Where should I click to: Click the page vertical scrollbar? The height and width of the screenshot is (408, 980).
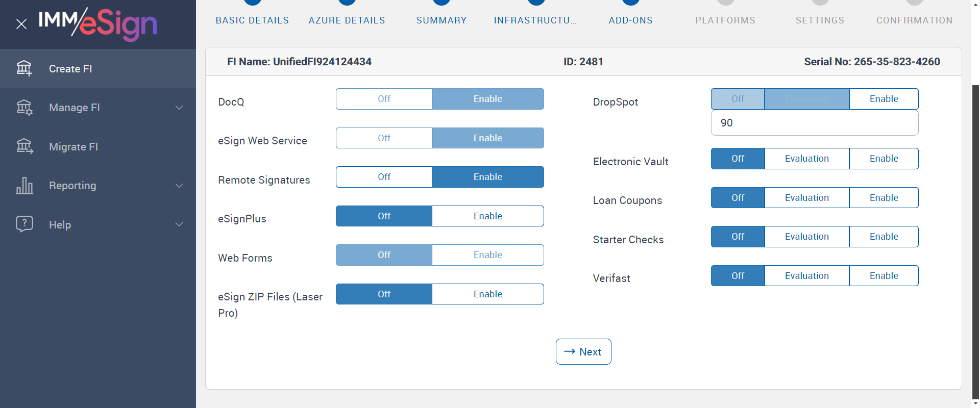(975, 242)
